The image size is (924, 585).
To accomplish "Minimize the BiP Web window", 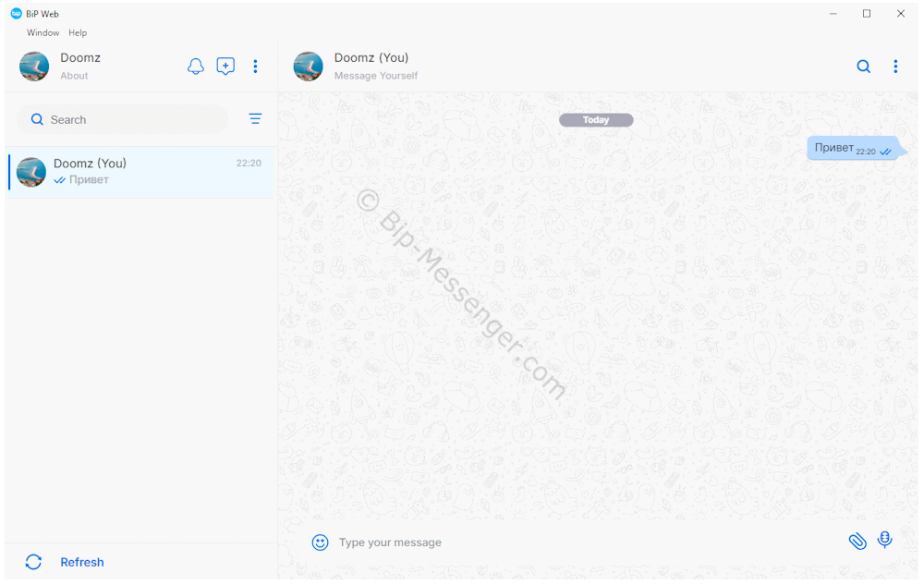I will click(833, 14).
